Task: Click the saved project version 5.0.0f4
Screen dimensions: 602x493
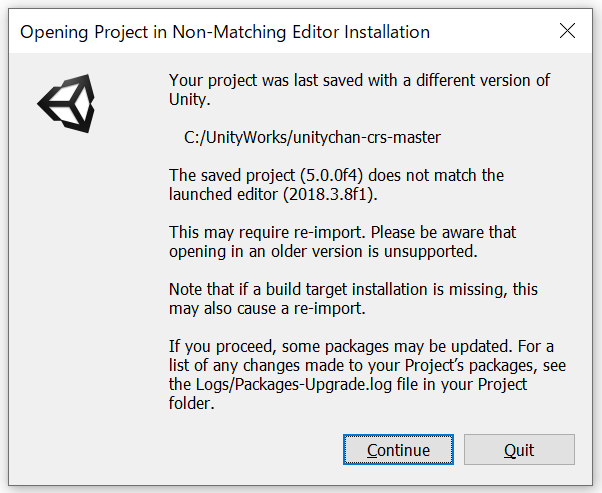Action: [332, 175]
